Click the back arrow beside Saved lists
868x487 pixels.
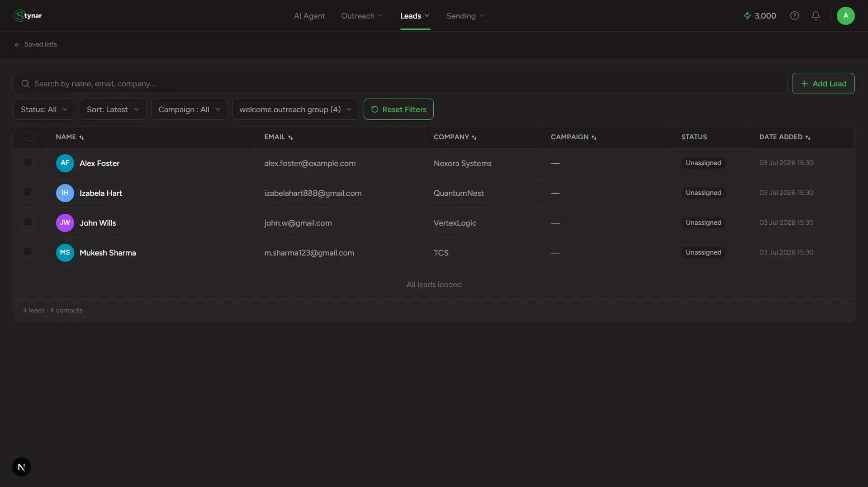17,45
